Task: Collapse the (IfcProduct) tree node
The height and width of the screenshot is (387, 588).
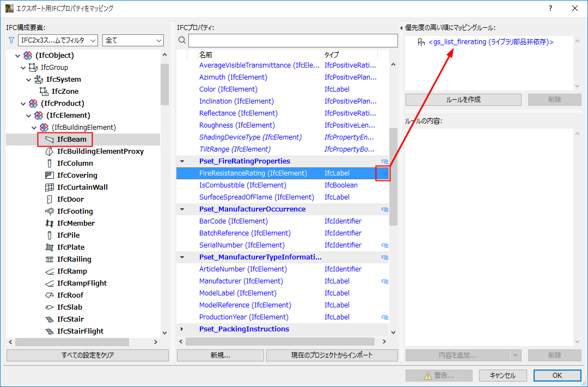Action: coord(23,104)
